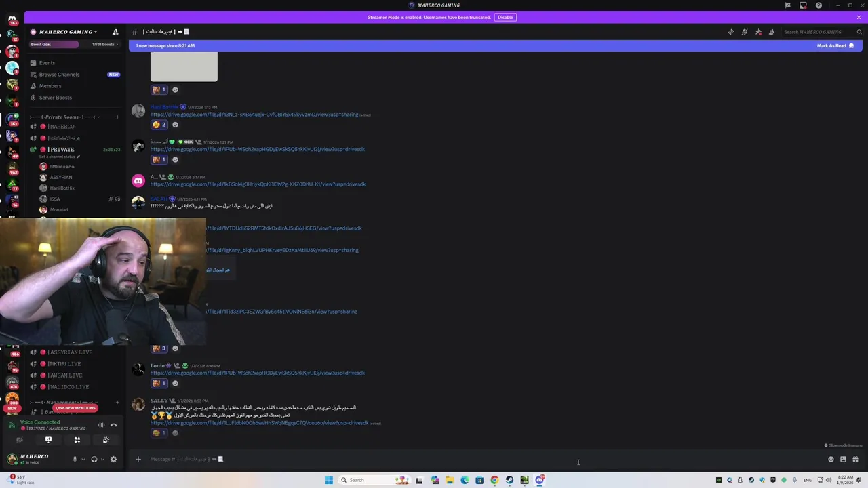The image size is (868, 488).
Task: Open microphone input options arrow
Action: [x=83, y=459]
